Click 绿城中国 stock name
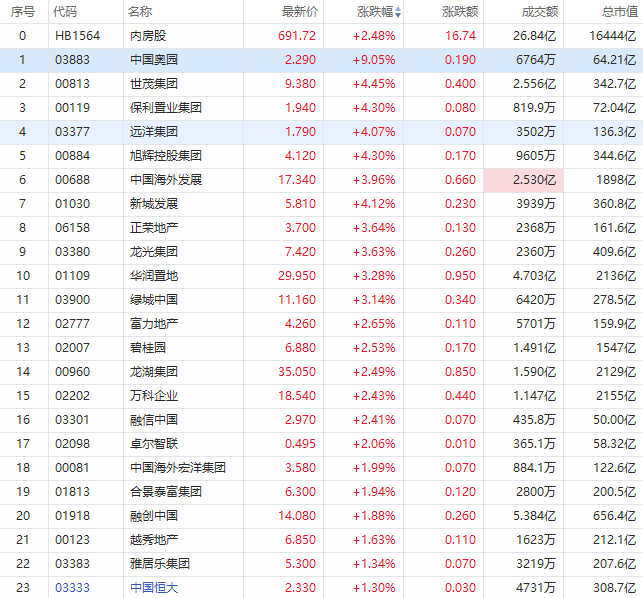The image size is (643, 598). tap(154, 300)
